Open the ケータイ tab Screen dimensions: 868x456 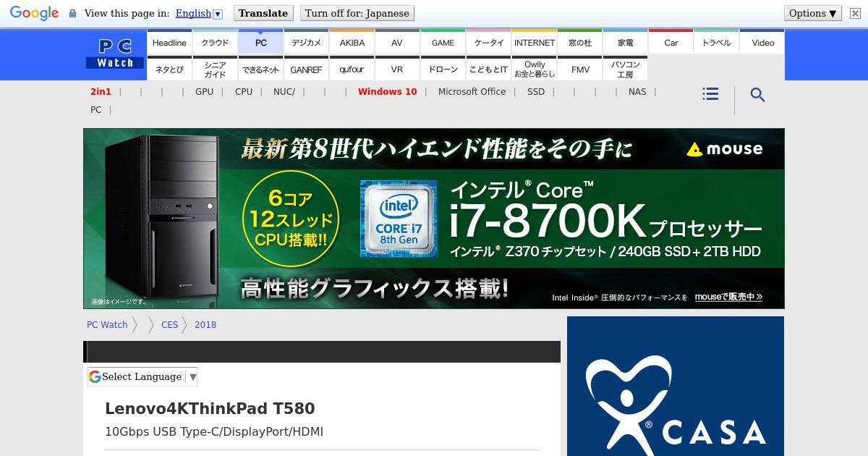pos(488,42)
